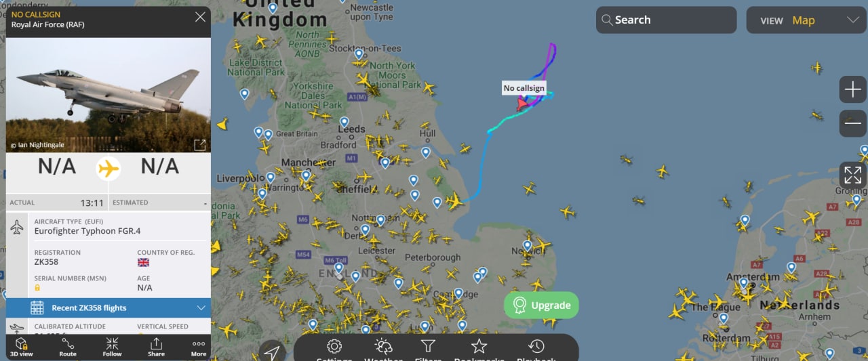Open the More options menu
Screen dimensions: 868x361
pos(199,347)
